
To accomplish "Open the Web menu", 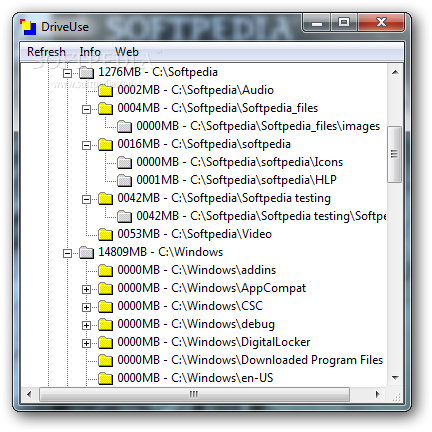I will (127, 52).
